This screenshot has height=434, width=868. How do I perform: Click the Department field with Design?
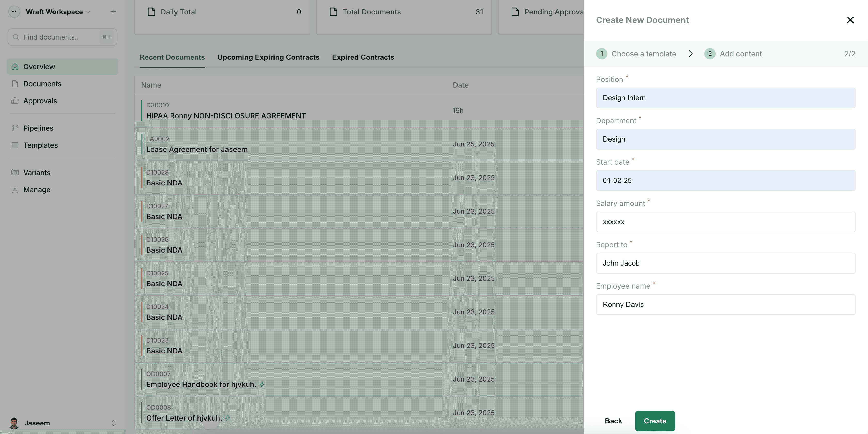(726, 139)
